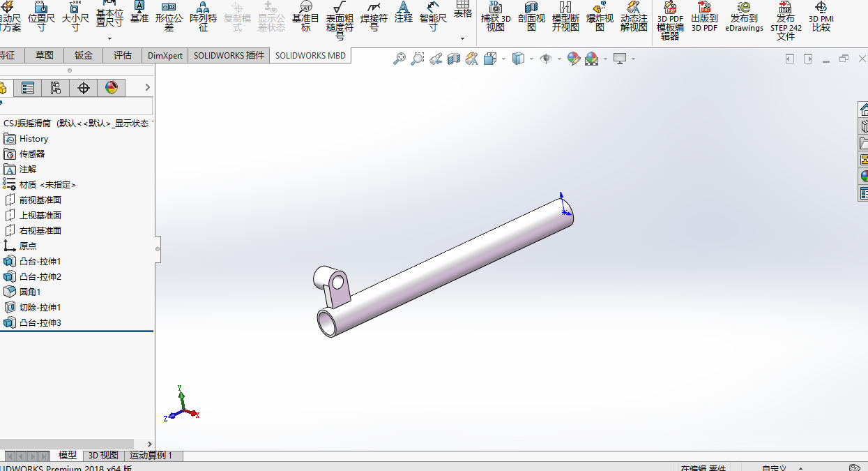The height and width of the screenshot is (471, 868).
Task: Open the SOLIDWORKS 插件 tab
Action: (229, 55)
